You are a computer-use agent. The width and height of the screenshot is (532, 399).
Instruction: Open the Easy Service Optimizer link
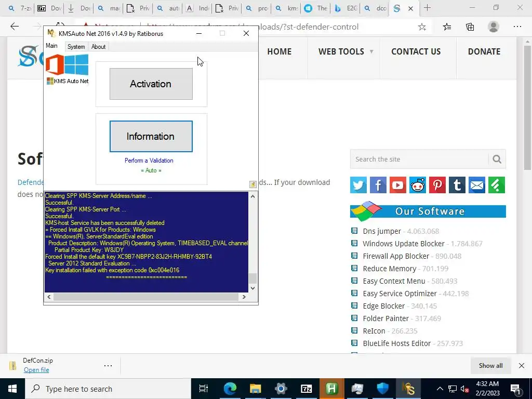400,294
